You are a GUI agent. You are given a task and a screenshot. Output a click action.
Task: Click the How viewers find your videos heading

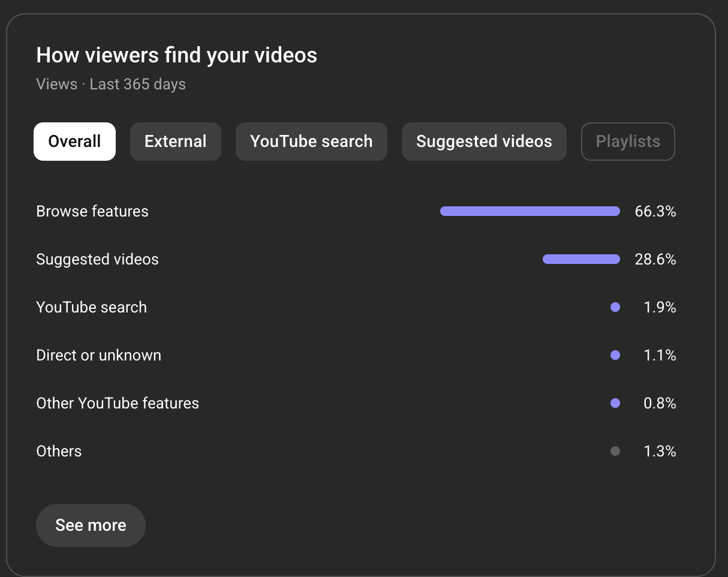tap(177, 56)
